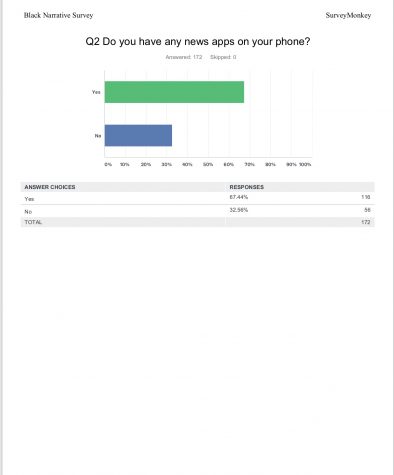Image resolution: width=394 pixels, height=475 pixels.
Task: Click the Yes axis label on chart
Action: tap(96, 92)
